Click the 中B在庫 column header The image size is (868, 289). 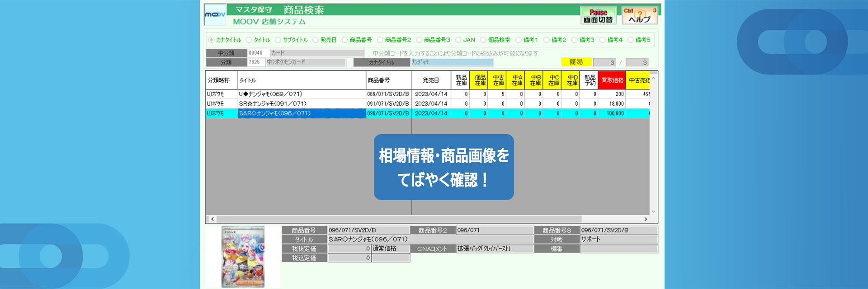tap(535, 80)
